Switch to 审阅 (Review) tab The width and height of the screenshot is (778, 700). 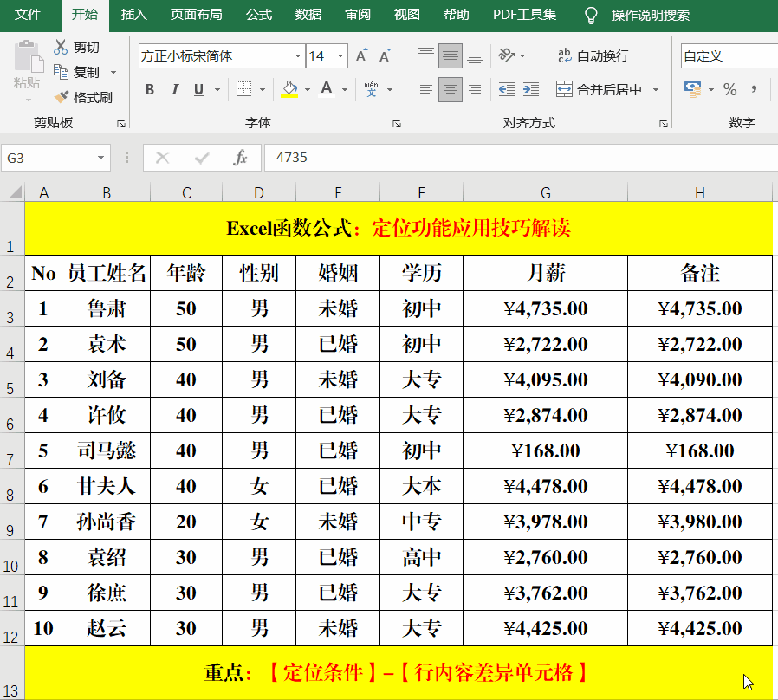[x=358, y=15]
